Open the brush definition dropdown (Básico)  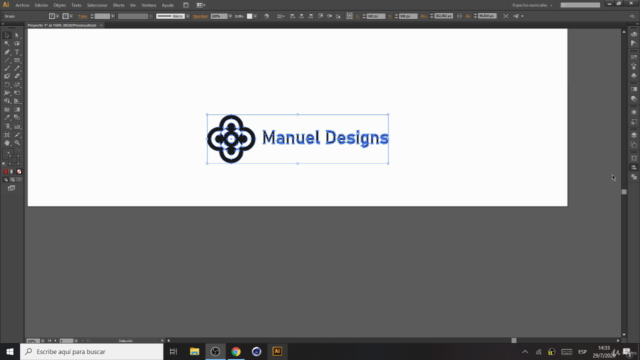(187, 16)
